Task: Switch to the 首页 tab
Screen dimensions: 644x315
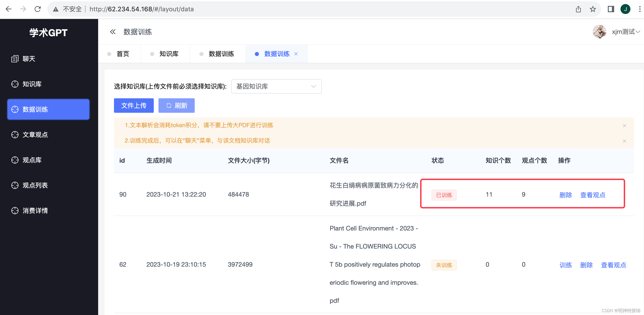Action: [x=123, y=54]
